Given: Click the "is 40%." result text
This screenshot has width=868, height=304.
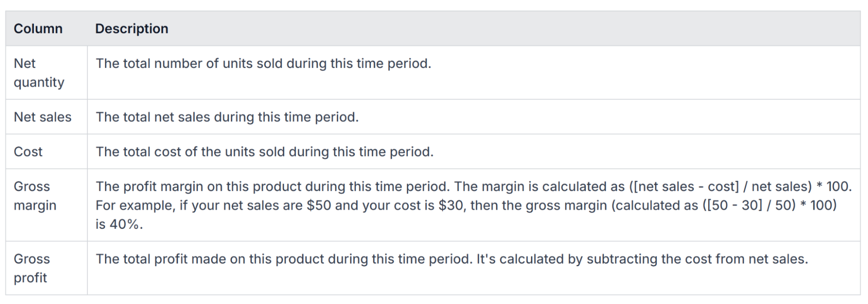Looking at the screenshot, I should click(119, 224).
